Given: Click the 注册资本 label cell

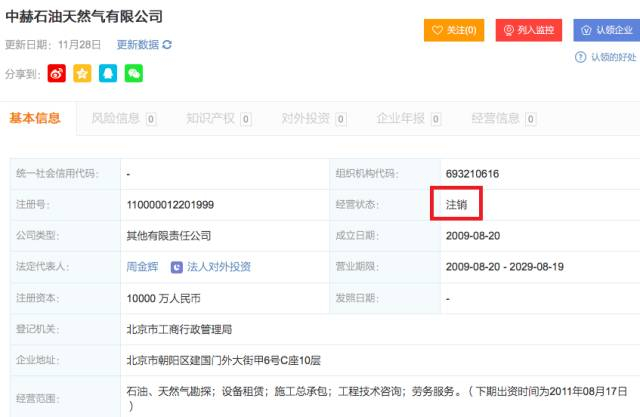Looking at the screenshot, I should (x=65, y=298).
